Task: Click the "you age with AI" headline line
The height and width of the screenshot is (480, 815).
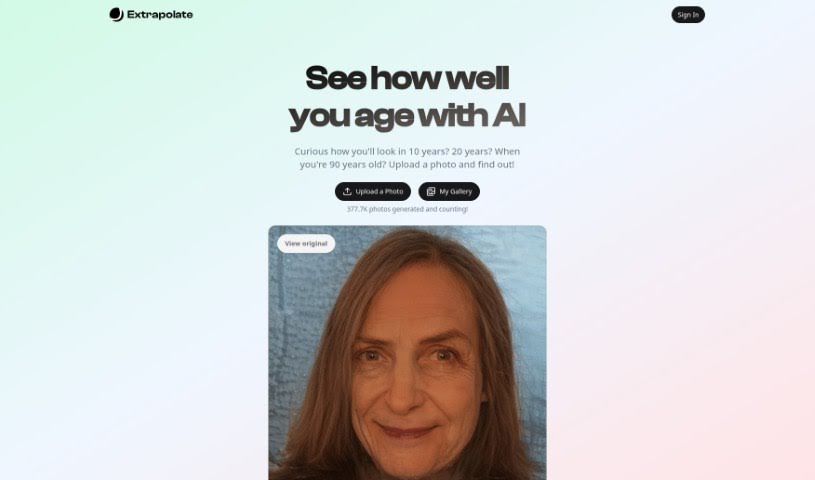Action: pos(408,115)
